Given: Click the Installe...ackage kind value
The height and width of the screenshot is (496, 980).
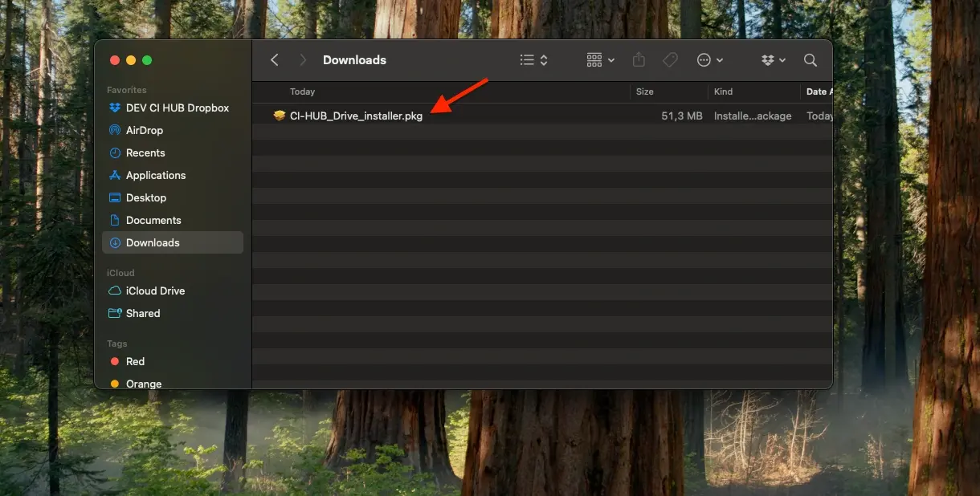Looking at the screenshot, I should coord(753,116).
